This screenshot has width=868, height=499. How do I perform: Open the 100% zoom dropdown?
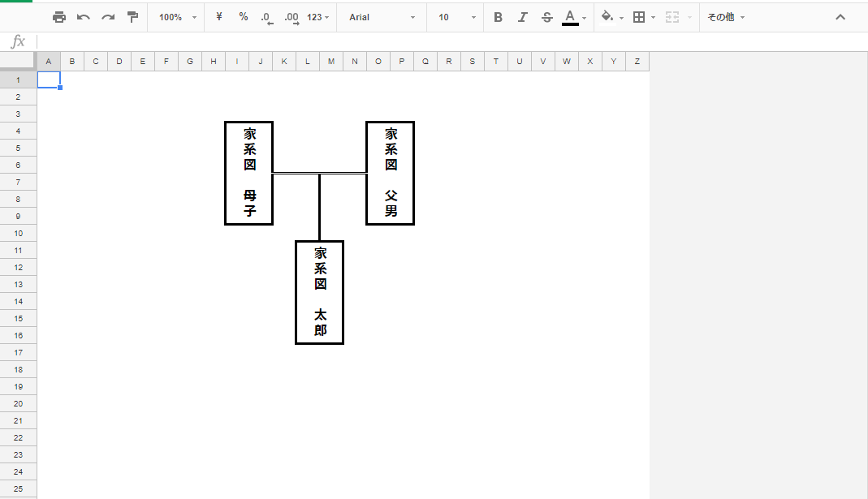point(177,17)
